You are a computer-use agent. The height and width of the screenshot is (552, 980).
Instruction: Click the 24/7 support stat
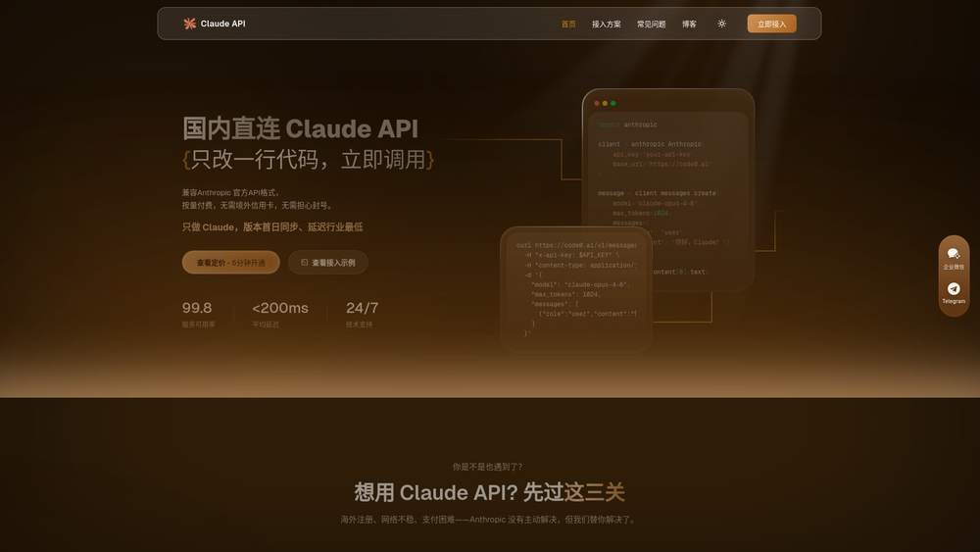point(362,308)
